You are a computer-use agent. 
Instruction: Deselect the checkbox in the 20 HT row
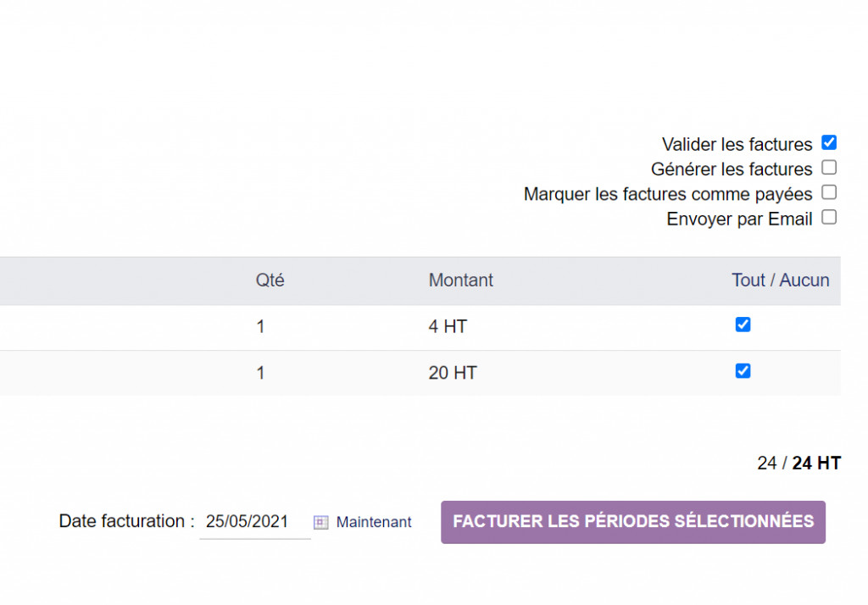743,370
